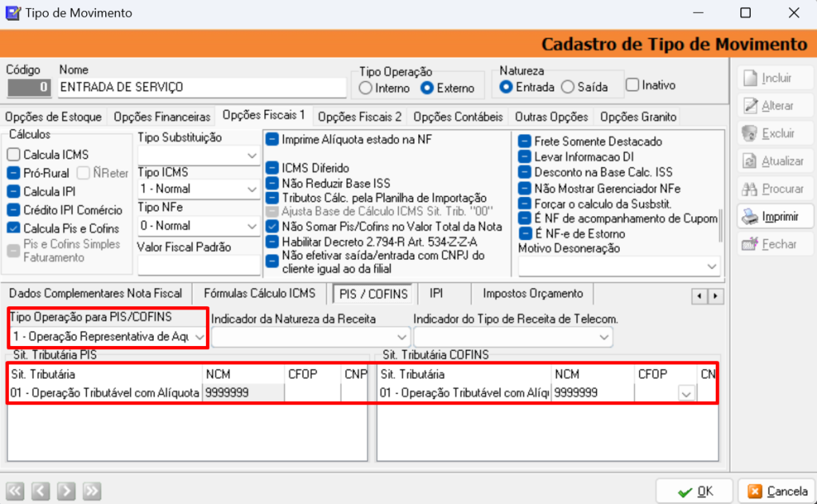
Task: Open Indicador do Tipo de Receita de Telecom dropdown
Action: (x=604, y=337)
